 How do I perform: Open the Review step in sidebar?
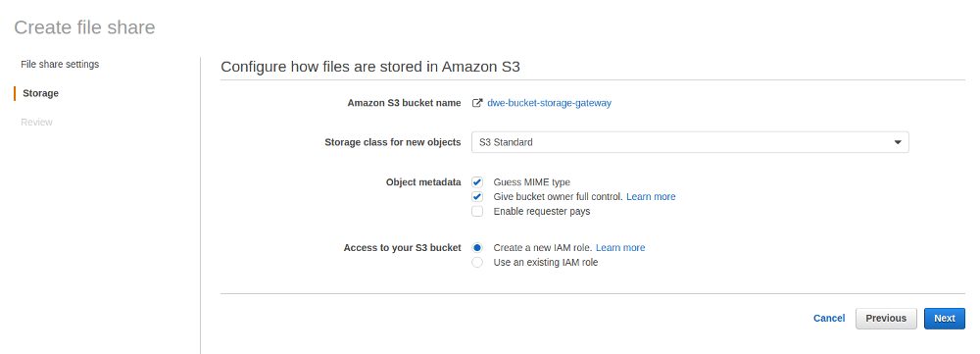coord(37,122)
